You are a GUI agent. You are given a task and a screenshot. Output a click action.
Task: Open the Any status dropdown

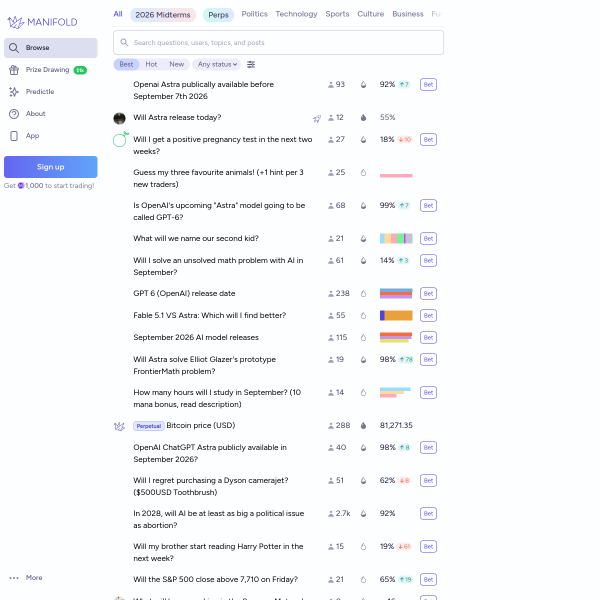coord(217,64)
